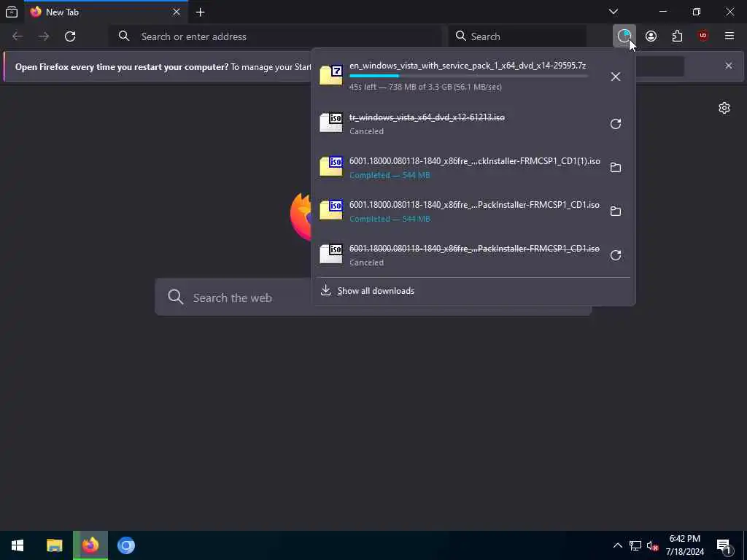Open the Firefox account icon
The image size is (747, 560).
tap(651, 36)
